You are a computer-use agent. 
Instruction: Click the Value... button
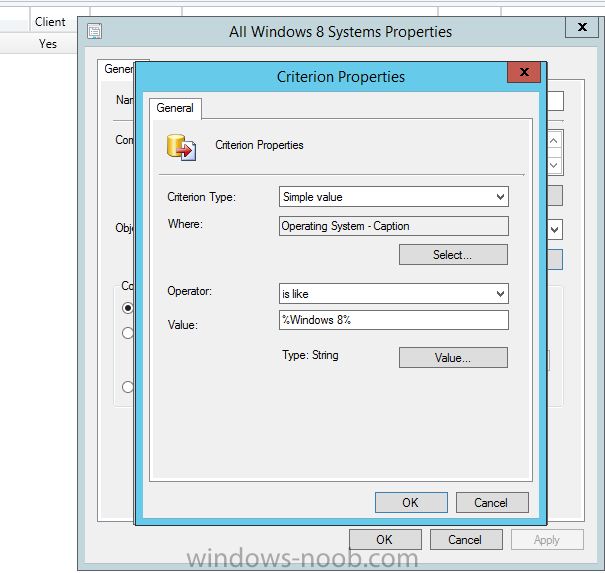pos(453,358)
